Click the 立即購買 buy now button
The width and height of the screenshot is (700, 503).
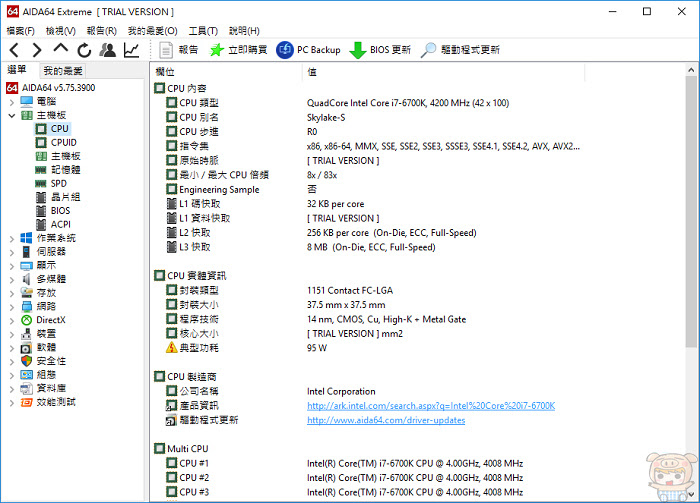pos(238,50)
